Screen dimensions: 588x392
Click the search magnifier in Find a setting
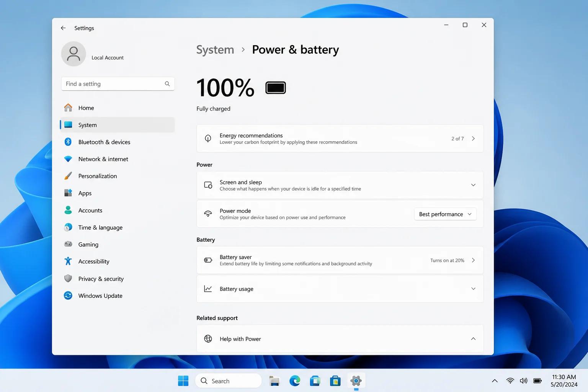(167, 84)
